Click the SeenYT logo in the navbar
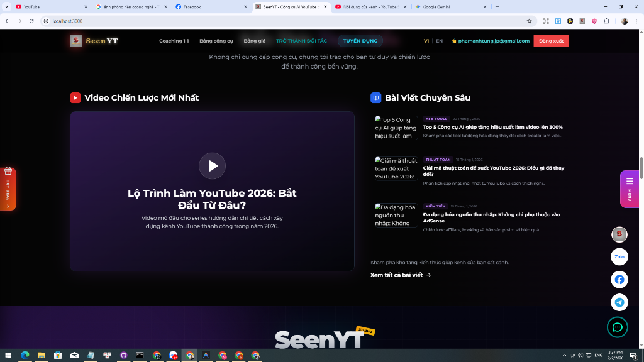Image resolution: width=644 pixels, height=362 pixels. pyautogui.click(x=94, y=41)
